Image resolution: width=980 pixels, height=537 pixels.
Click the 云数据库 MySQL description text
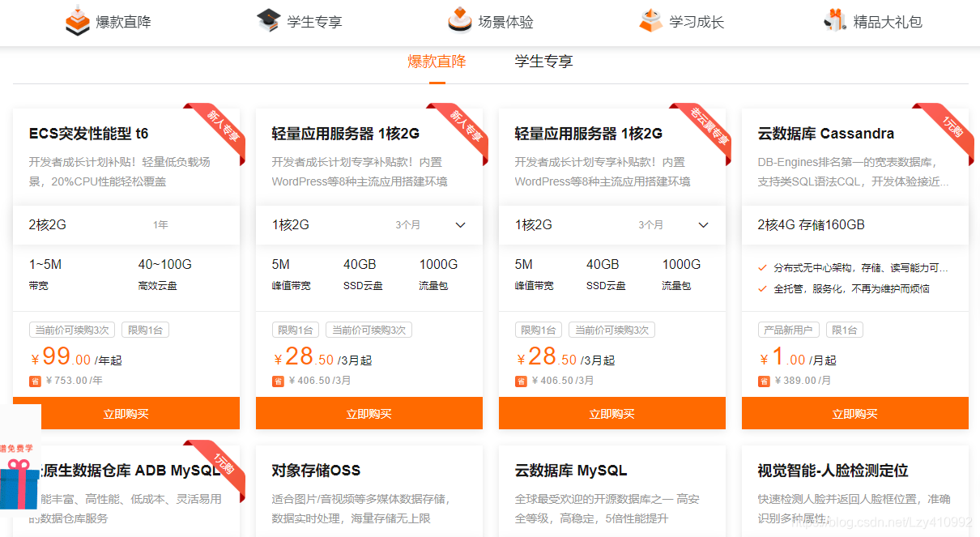(x=607, y=509)
